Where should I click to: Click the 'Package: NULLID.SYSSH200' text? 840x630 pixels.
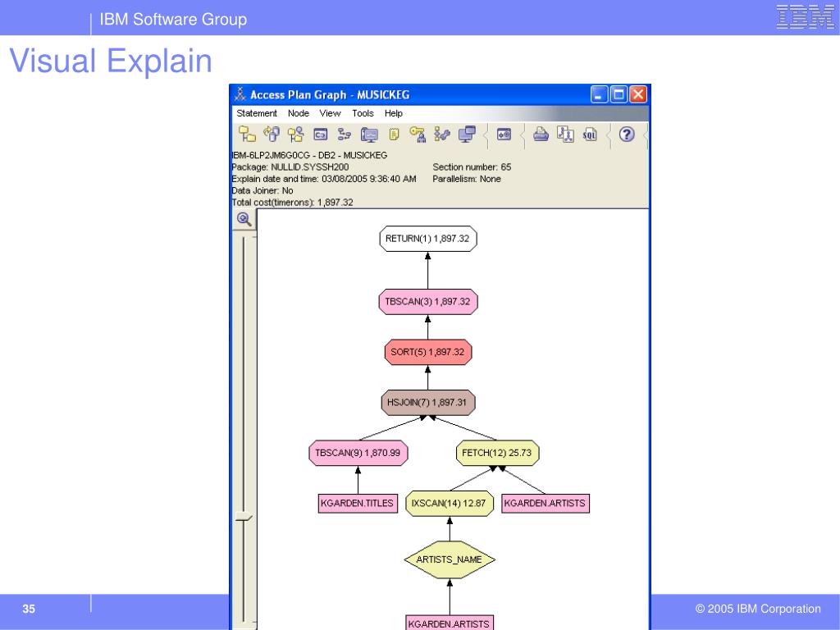click(290, 167)
